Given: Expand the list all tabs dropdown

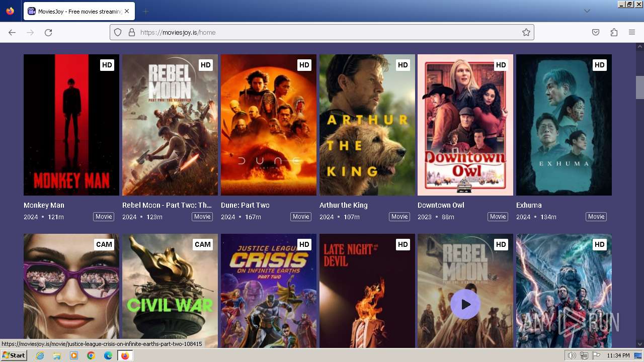Looking at the screenshot, I should click(587, 11).
